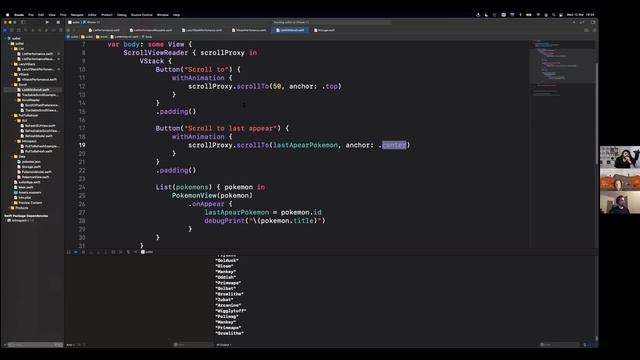Switch to the VStackPerformance.swift tab
The width and height of the screenshot is (640, 360).
249,30
